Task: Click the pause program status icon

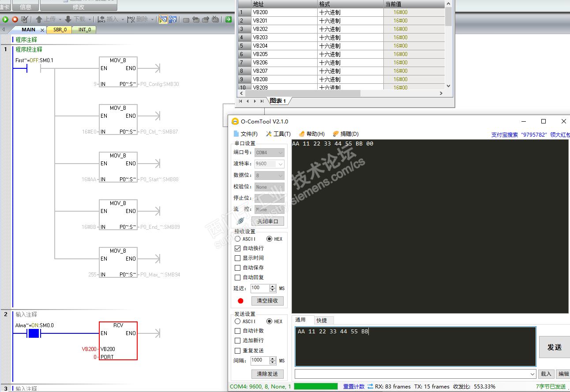Action: pyautogui.click(x=173, y=19)
